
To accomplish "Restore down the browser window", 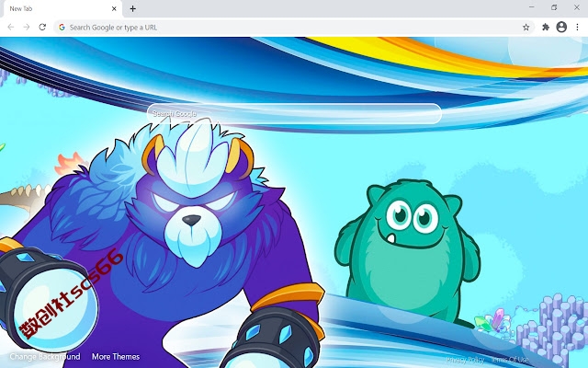I will click(554, 7).
